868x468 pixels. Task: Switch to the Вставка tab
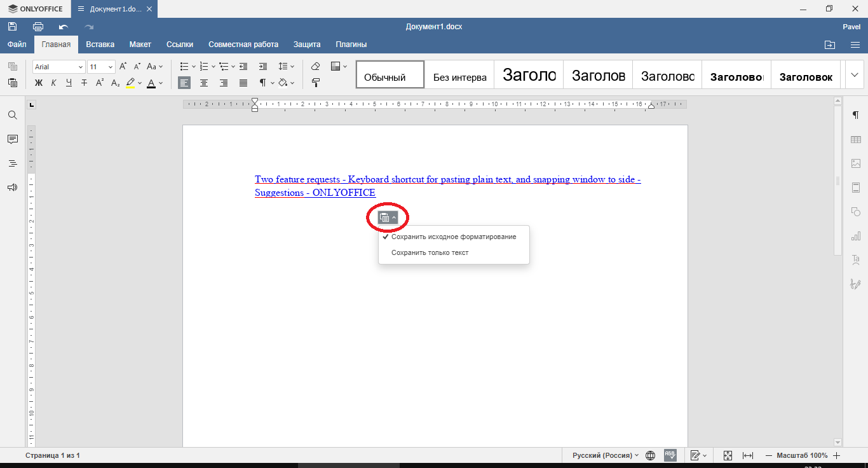100,45
